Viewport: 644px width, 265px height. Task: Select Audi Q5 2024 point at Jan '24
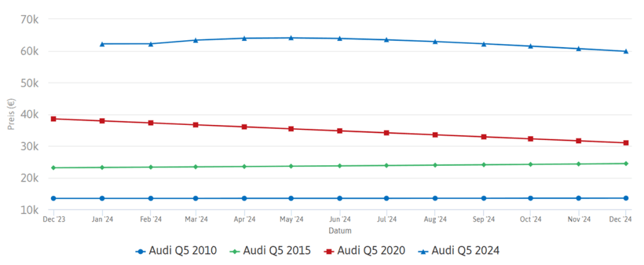[x=101, y=44]
